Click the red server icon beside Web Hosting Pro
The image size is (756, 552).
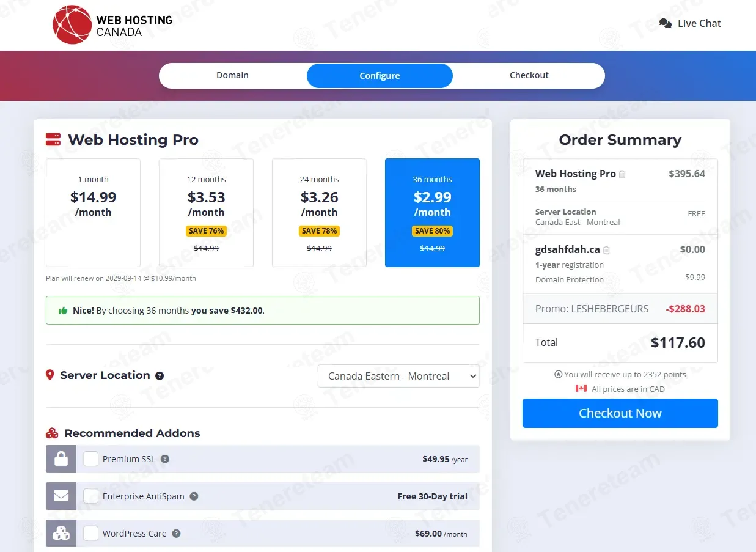click(x=53, y=139)
